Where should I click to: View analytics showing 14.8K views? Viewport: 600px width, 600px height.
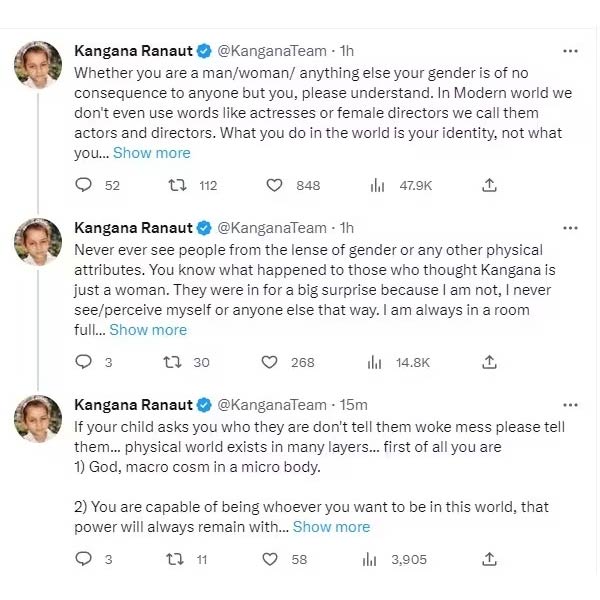pyautogui.click(x=378, y=362)
